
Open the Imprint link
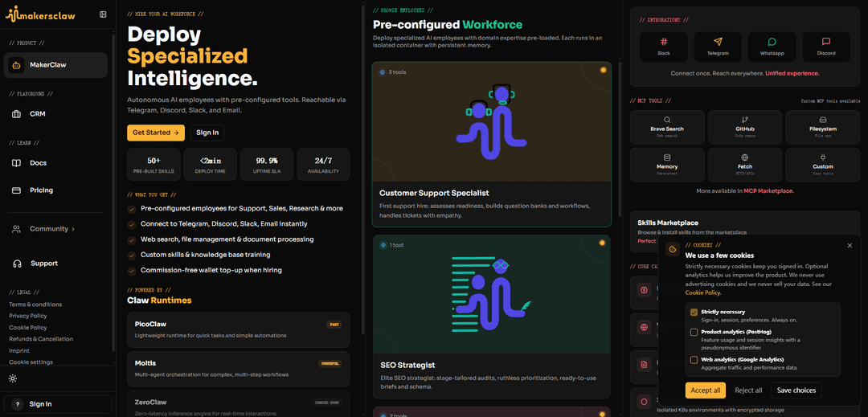(x=19, y=350)
